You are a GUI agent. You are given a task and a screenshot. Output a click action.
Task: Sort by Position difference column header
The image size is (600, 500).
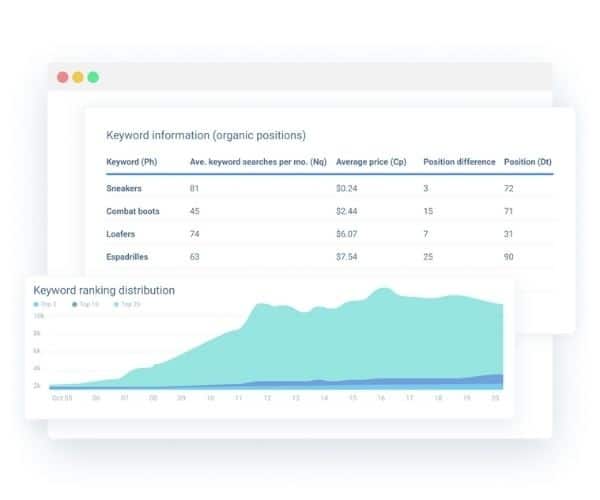(x=459, y=162)
